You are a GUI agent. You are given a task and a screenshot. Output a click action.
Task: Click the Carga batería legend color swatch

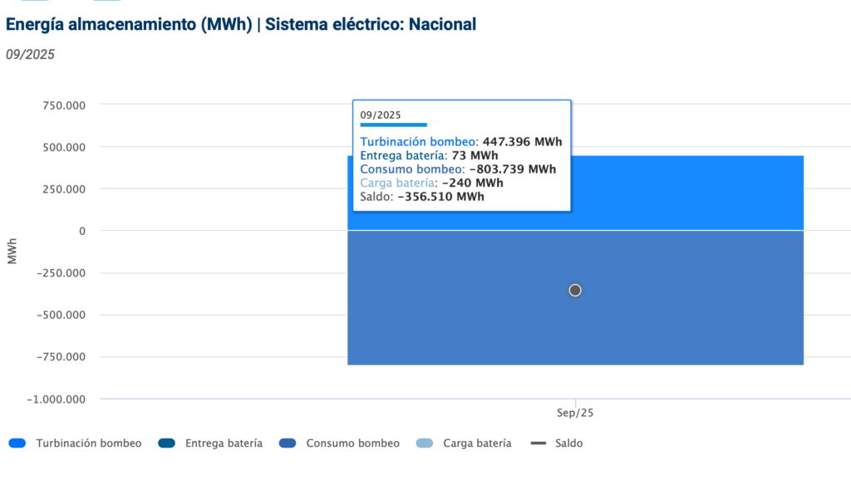click(x=425, y=443)
